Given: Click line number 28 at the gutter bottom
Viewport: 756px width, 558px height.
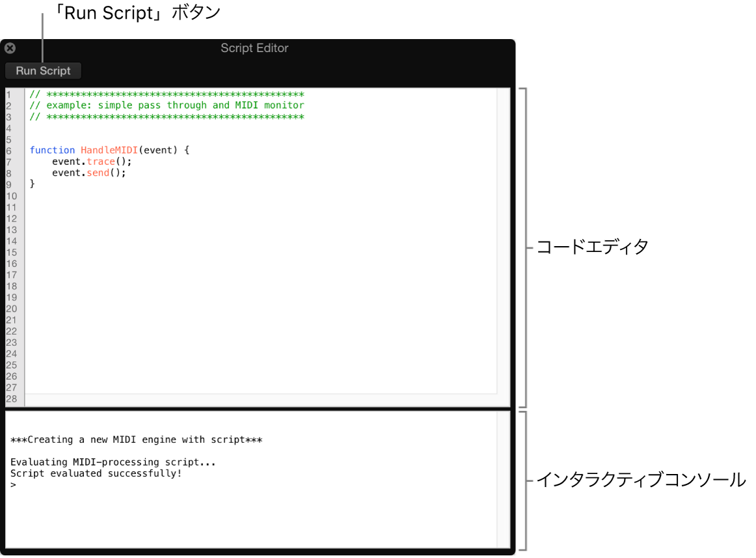Looking at the screenshot, I should point(12,398).
